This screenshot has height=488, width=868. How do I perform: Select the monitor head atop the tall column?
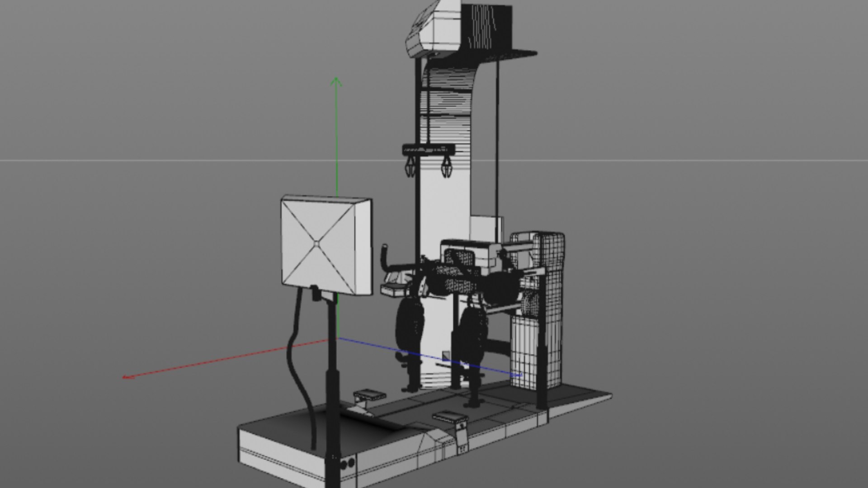click(x=433, y=28)
